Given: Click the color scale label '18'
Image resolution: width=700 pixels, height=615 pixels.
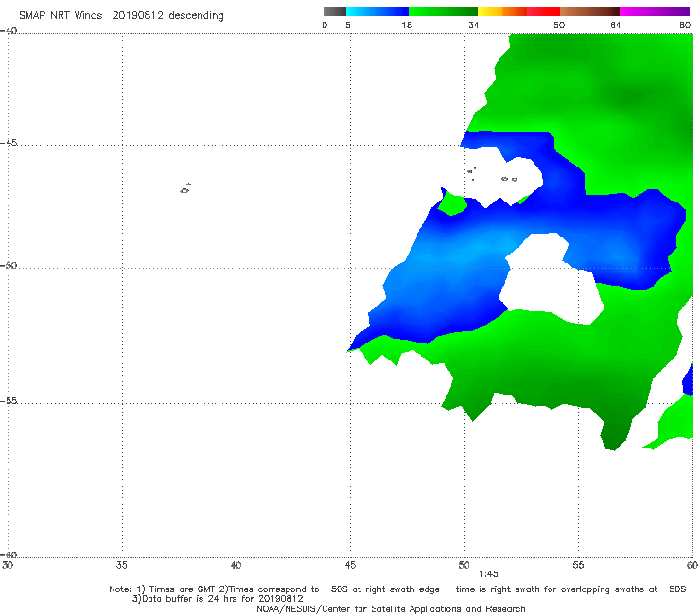Looking at the screenshot, I should click(x=407, y=25).
